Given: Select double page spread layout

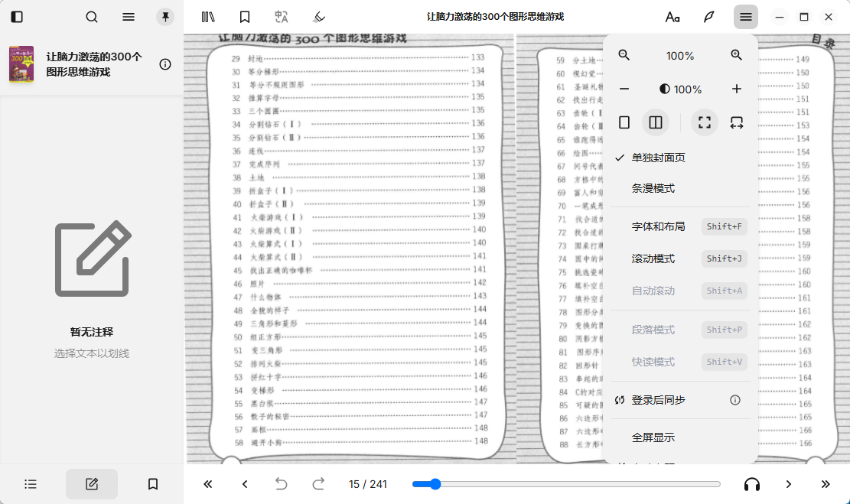Looking at the screenshot, I should [656, 122].
